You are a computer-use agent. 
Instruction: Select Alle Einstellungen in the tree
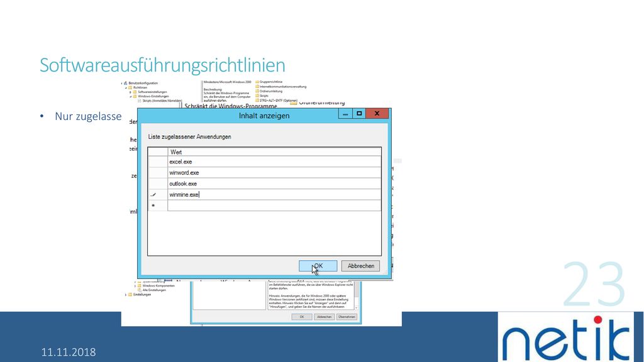tap(154, 290)
